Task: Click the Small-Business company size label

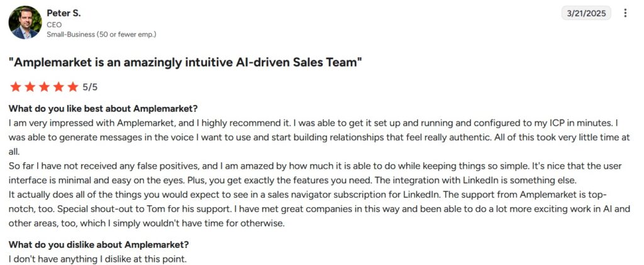Action: (x=101, y=35)
